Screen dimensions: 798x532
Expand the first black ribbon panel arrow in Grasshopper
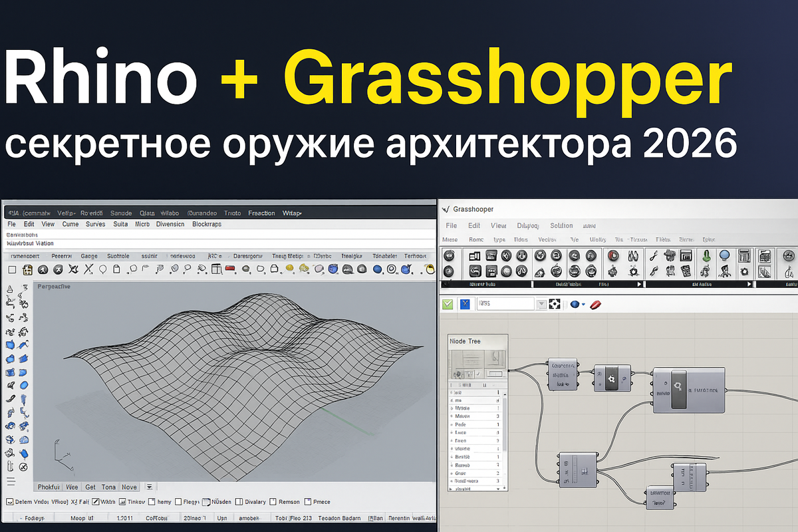(639, 285)
